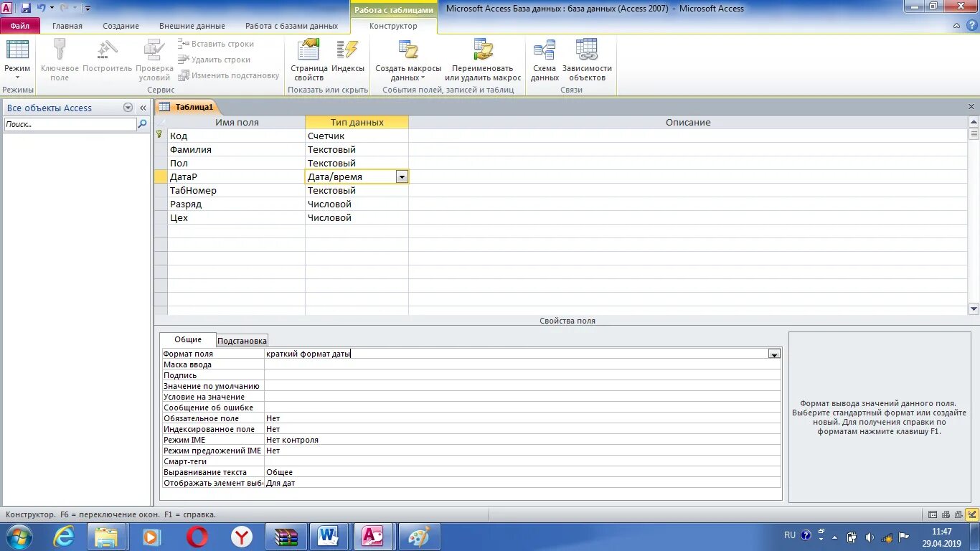Screen dimensions: 980x551
Task: Switch to the Внешние данные tab
Action: pos(192,26)
